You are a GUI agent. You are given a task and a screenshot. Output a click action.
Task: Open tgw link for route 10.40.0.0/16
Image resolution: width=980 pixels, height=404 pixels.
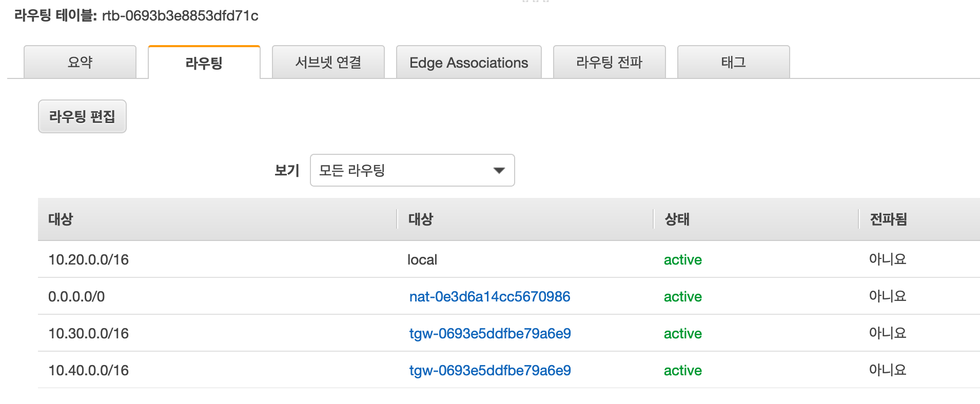[490, 370]
